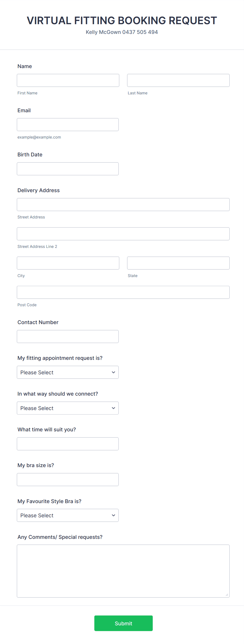244x644 pixels.
Task: Click the Comments/Special requests text area
Action: (x=123, y=571)
